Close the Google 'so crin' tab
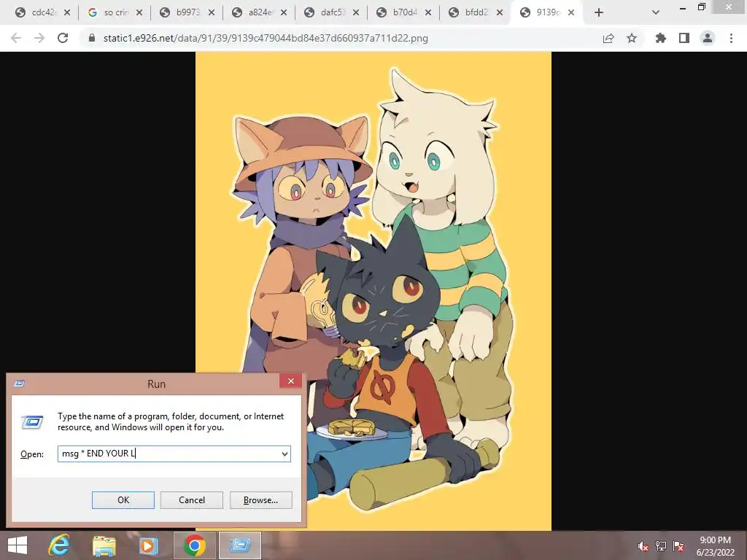 point(139,12)
